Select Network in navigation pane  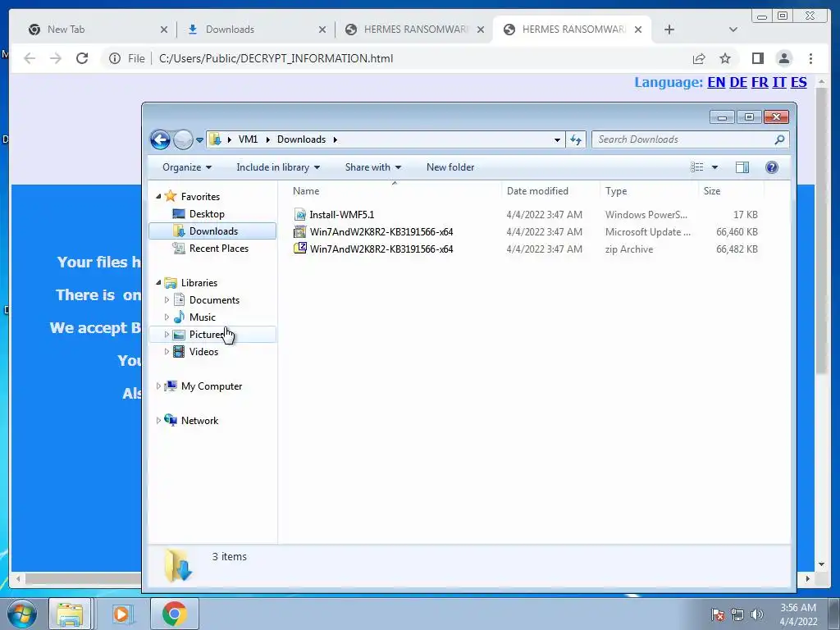(x=199, y=421)
